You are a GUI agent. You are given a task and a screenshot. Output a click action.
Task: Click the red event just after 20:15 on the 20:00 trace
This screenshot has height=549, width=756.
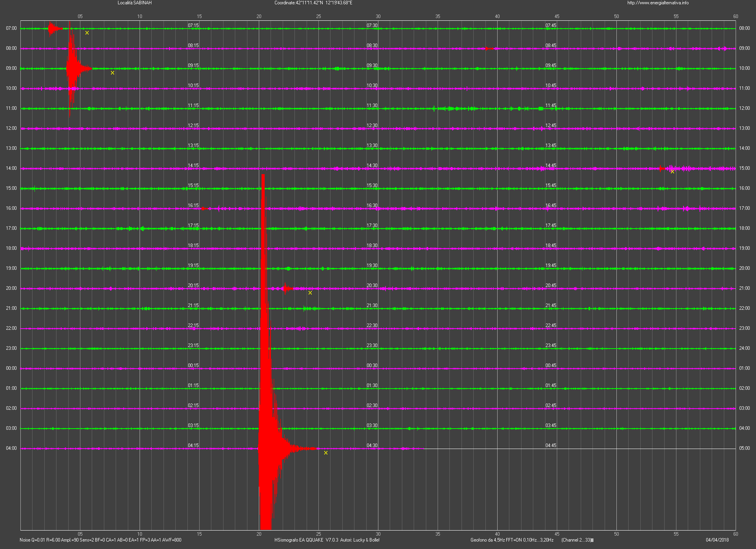coord(287,289)
